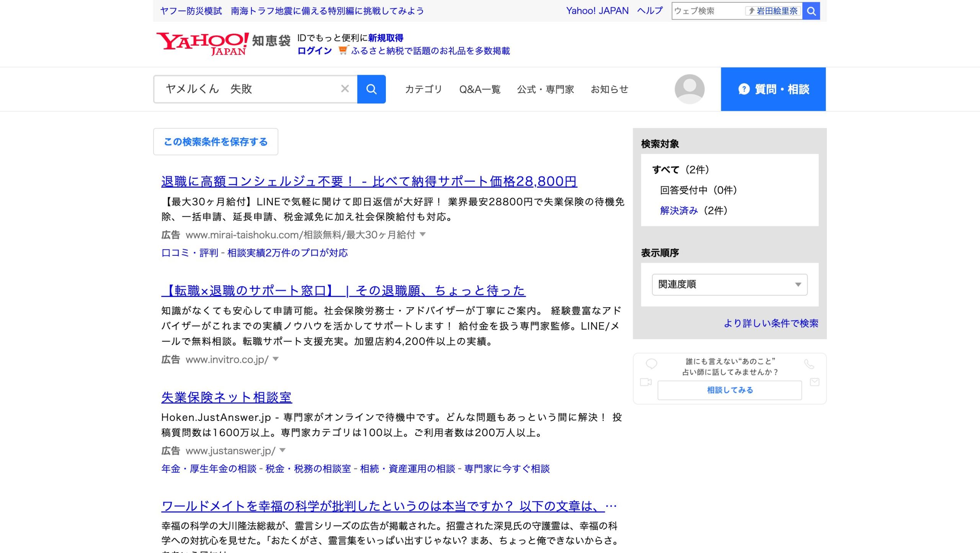Screen dimensions: 980x553
Task: Click the Yahoo! JAPAN top bar link
Action: point(597,11)
